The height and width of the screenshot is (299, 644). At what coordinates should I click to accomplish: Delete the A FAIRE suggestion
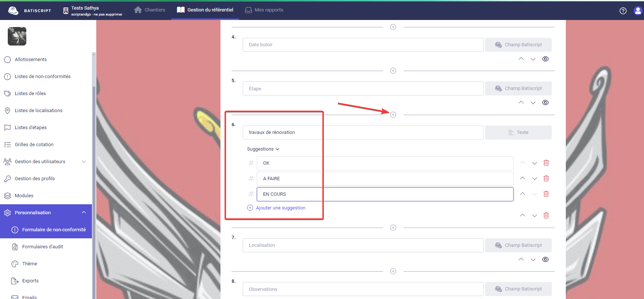pyautogui.click(x=546, y=178)
